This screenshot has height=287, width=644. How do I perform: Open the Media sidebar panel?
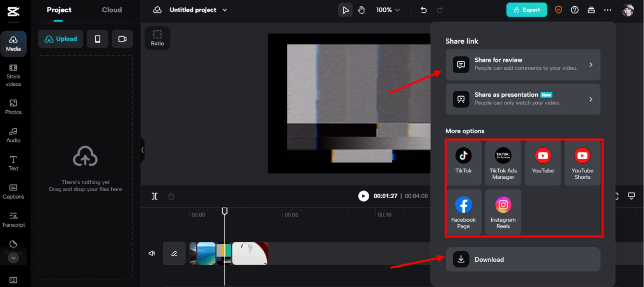[x=13, y=44]
